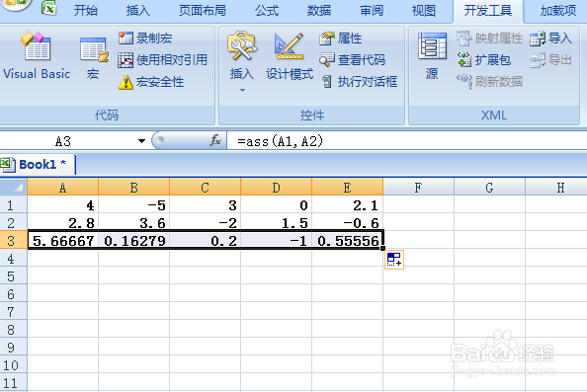Click the Select All corner button
Screen dimensions: 587x392
click(14, 187)
